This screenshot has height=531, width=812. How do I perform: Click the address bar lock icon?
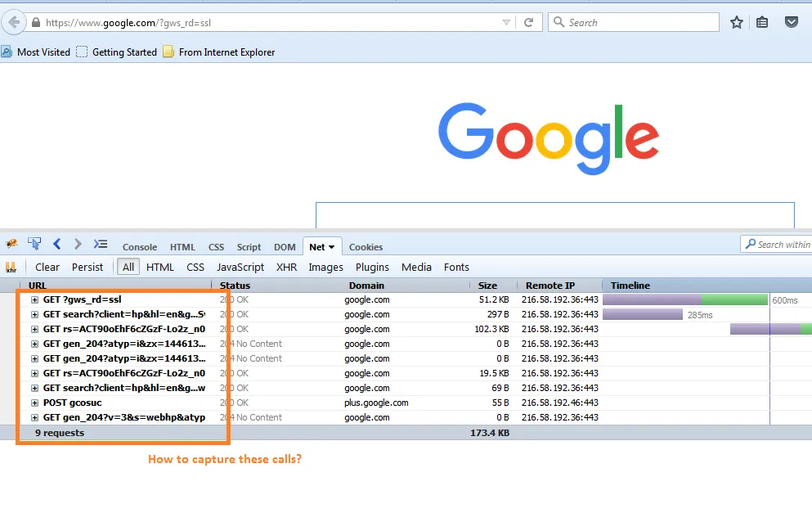click(36, 22)
